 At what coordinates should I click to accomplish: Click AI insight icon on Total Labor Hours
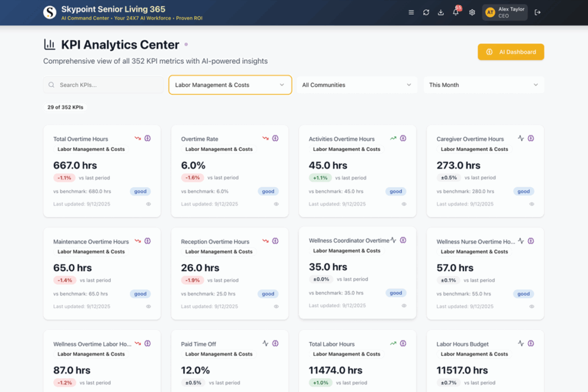point(403,343)
